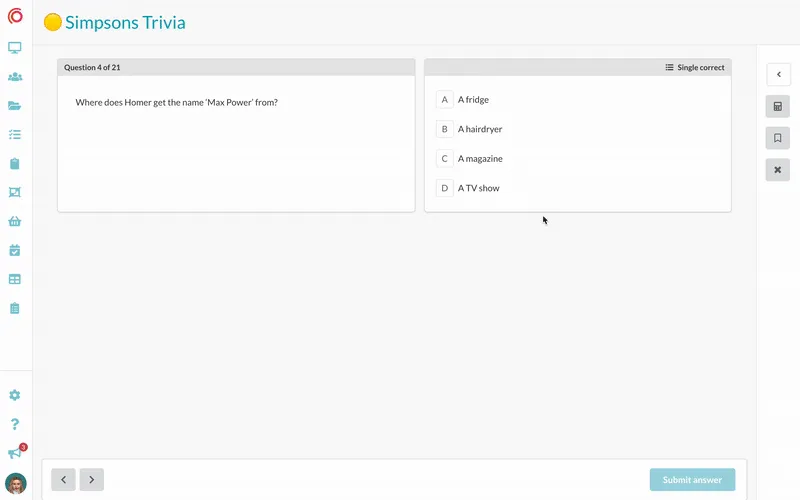
Task: Bookmark this question
Action: pos(778,138)
